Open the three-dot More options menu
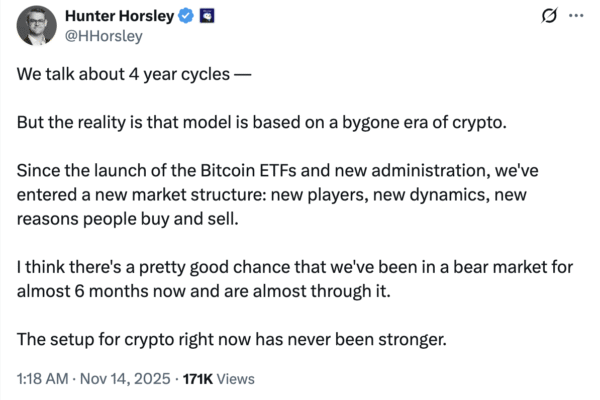The image size is (600, 400). [574, 17]
